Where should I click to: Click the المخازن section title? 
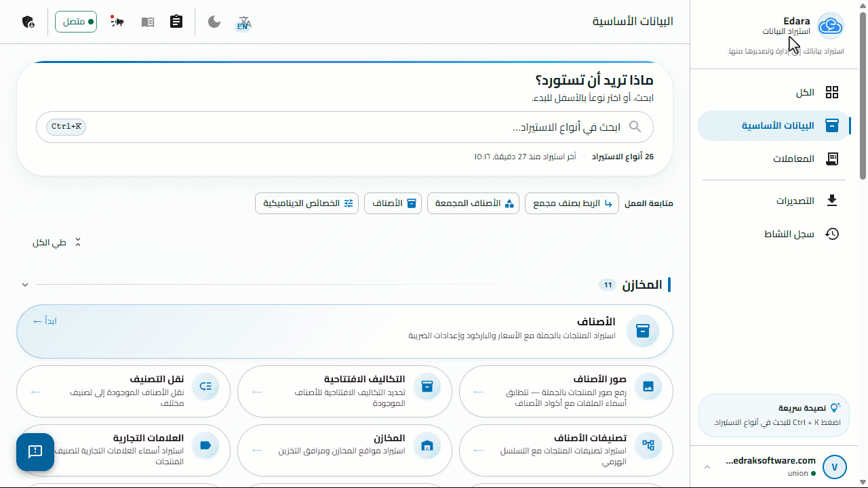tap(642, 285)
